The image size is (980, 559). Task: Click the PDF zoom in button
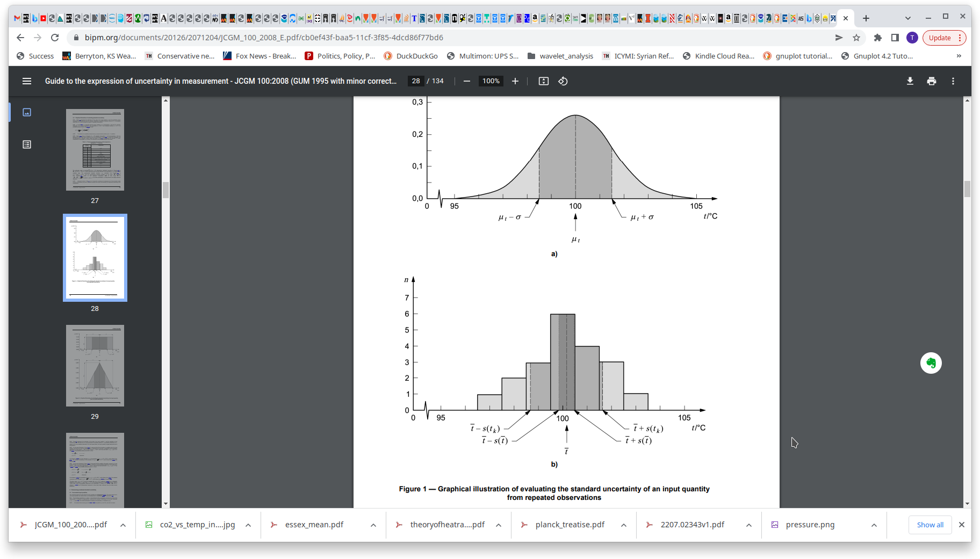tap(515, 81)
